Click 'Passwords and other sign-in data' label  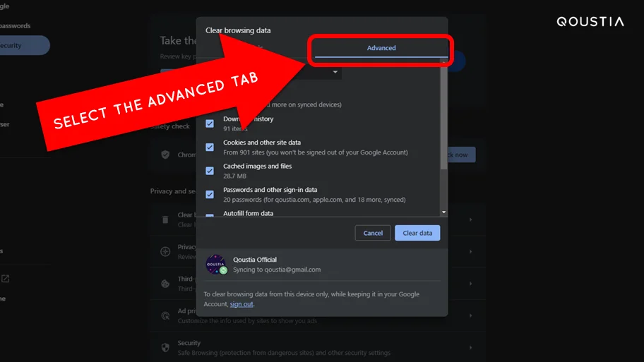(x=270, y=190)
